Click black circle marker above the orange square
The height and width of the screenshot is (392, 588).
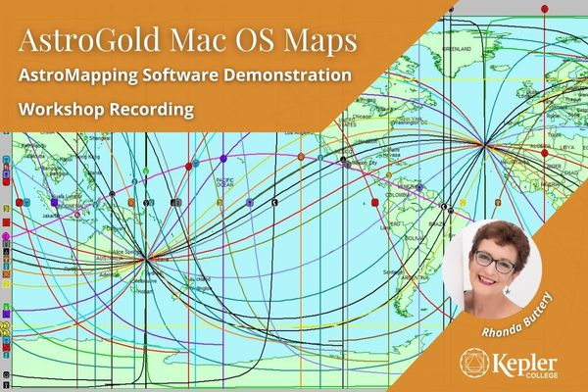pos(112,194)
